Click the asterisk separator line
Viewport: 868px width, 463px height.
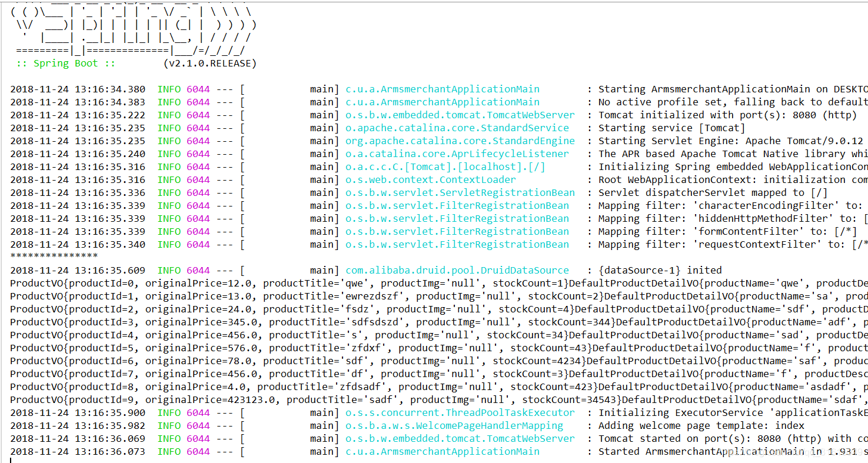pyautogui.click(x=53, y=256)
